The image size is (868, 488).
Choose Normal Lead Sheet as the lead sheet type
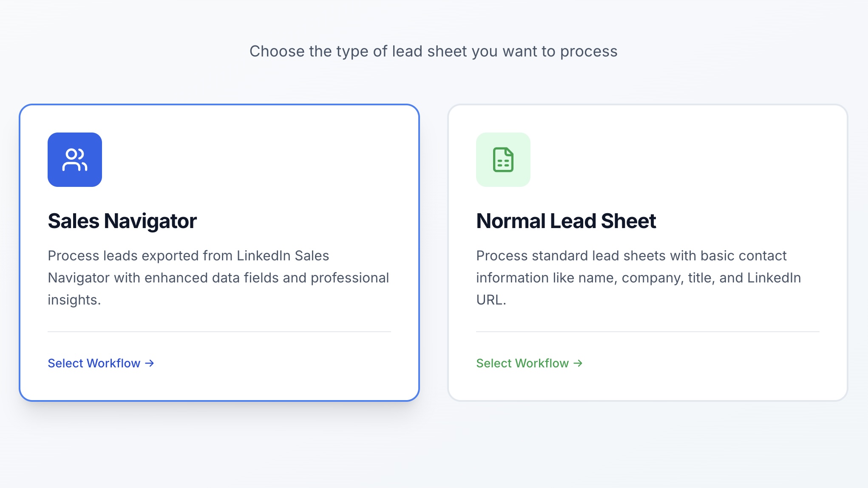click(x=648, y=251)
